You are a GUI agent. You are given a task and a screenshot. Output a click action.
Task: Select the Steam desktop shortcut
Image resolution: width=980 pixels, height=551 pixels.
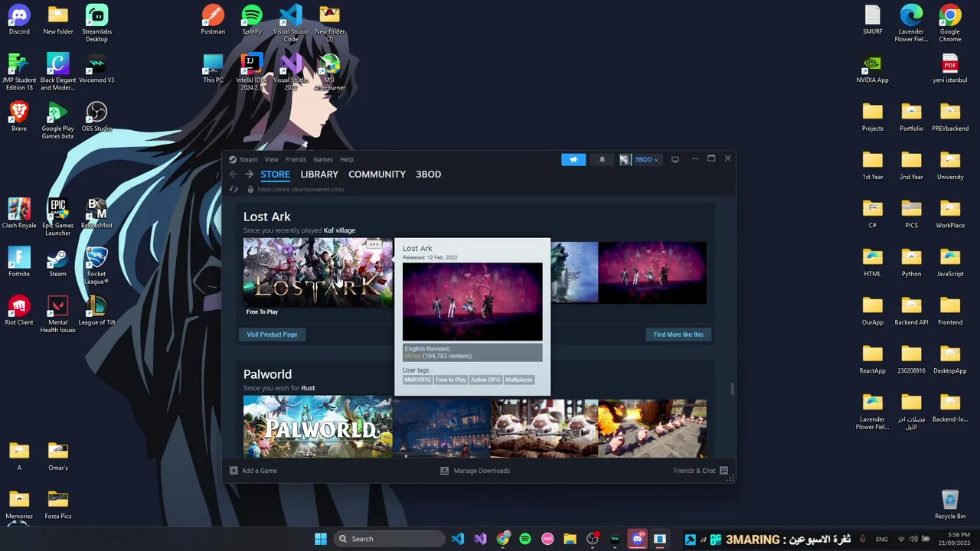coord(57,262)
